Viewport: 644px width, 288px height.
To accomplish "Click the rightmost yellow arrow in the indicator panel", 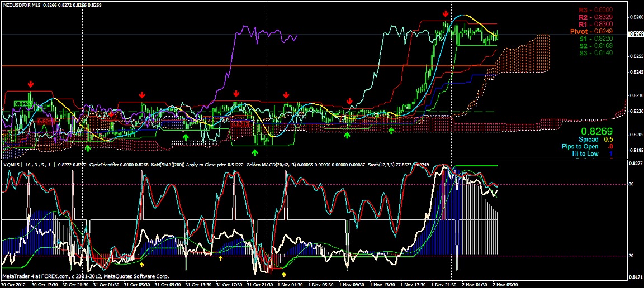I will point(284,275).
